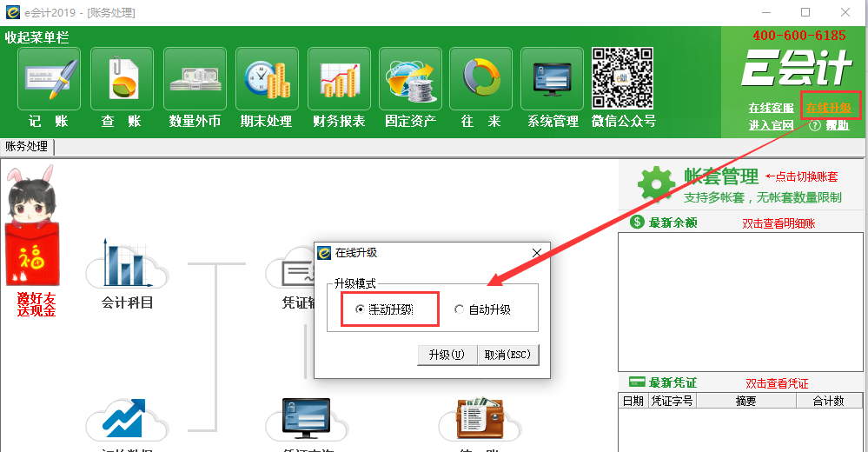Click the 最新余额 heading
Viewport: 868px width, 452px height.
(x=673, y=223)
